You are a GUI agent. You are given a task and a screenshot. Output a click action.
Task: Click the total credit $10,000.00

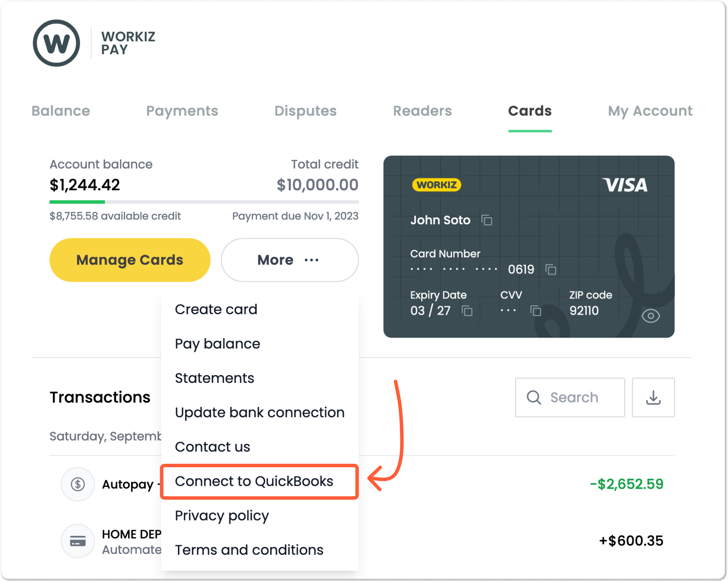(317, 185)
